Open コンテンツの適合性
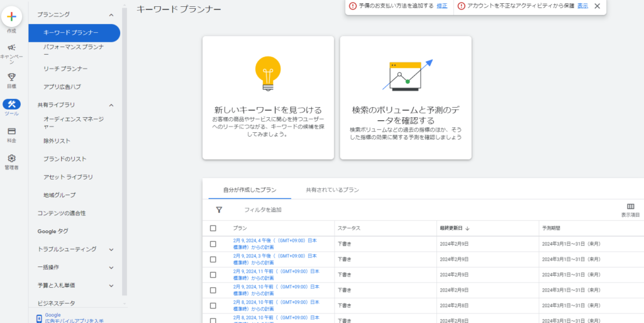Viewport: 644px width, 323px height. (x=62, y=213)
